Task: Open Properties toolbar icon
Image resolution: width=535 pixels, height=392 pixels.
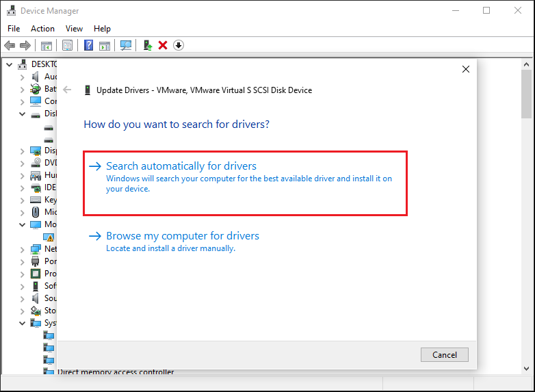Action: click(67, 45)
